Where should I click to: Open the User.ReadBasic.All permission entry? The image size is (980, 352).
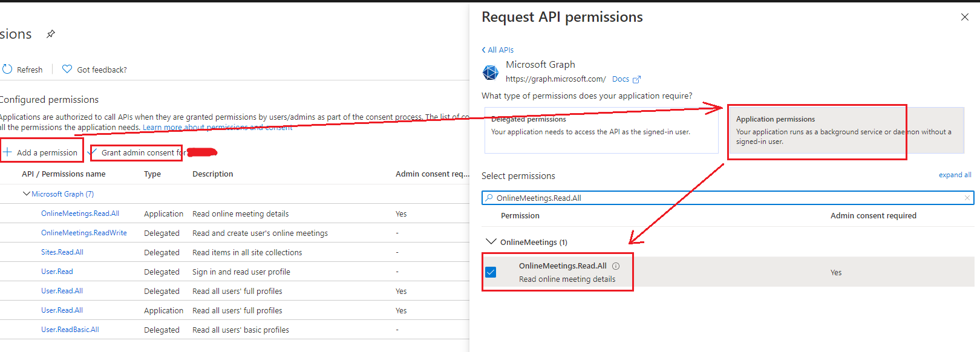pyautogui.click(x=70, y=330)
